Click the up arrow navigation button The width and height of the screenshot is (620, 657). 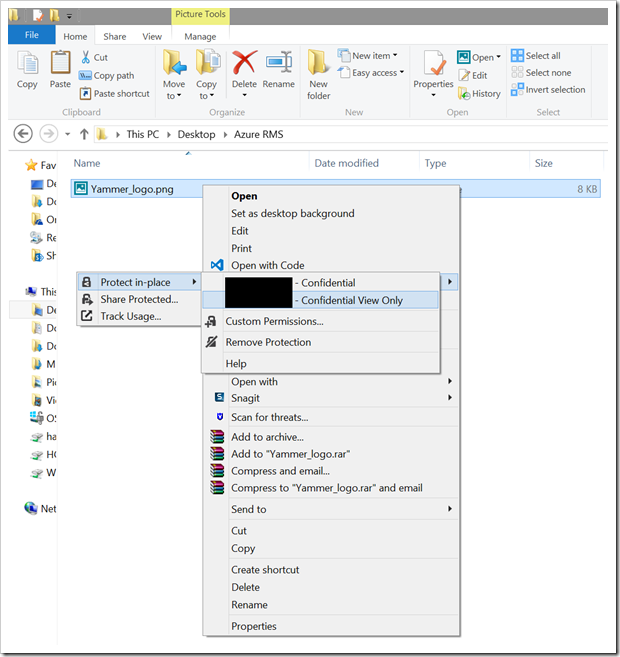tap(84, 134)
